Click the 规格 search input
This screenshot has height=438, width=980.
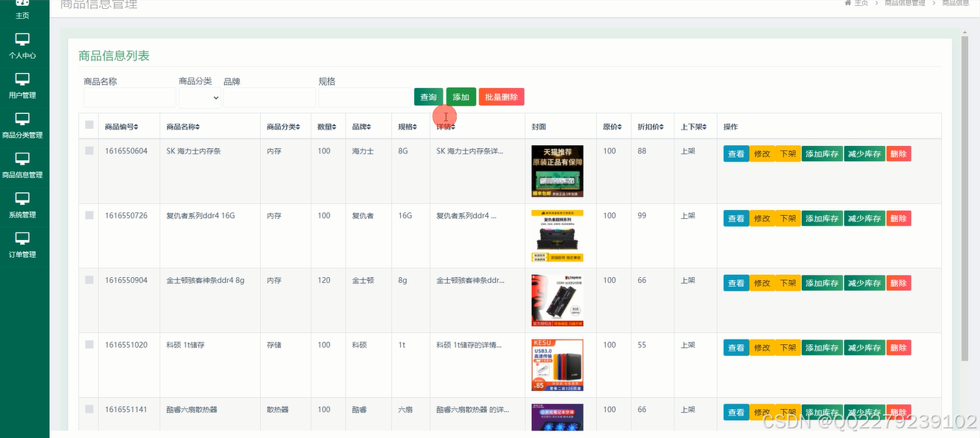(x=364, y=98)
